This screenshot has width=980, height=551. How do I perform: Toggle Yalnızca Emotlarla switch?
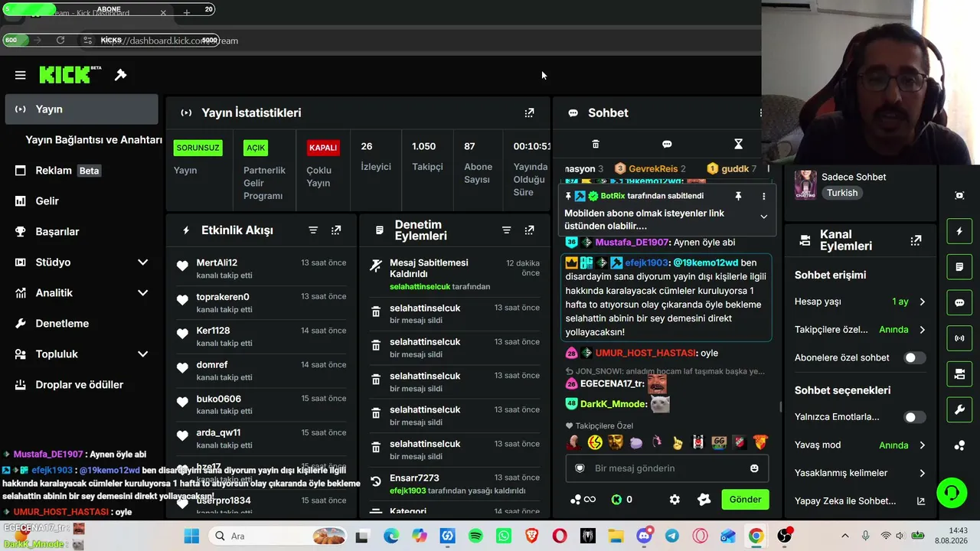(914, 417)
